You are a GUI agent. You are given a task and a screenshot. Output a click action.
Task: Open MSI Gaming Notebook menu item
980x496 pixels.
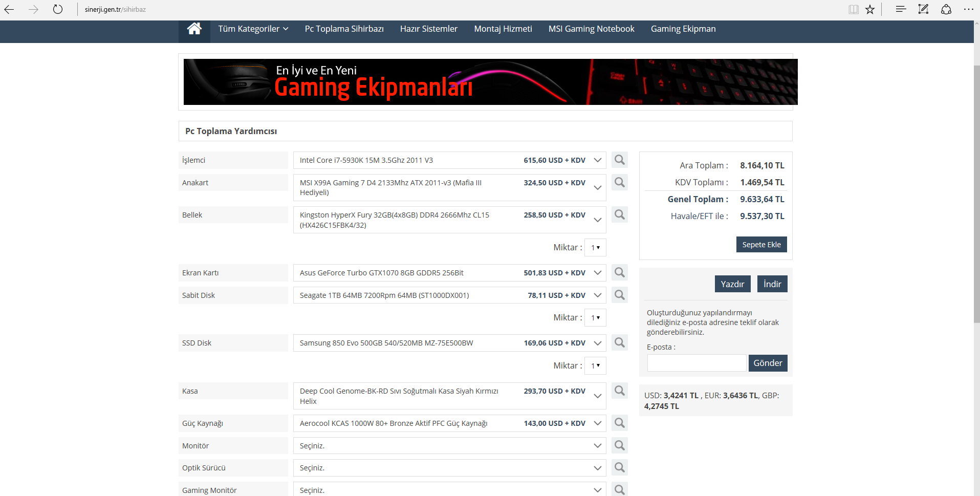pos(592,29)
